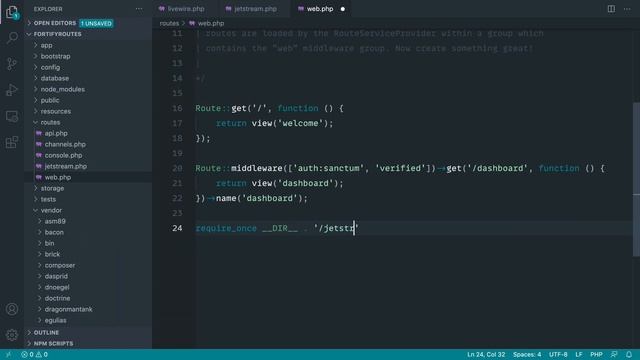Expand the asm89 vendor folder

[x=55, y=222]
